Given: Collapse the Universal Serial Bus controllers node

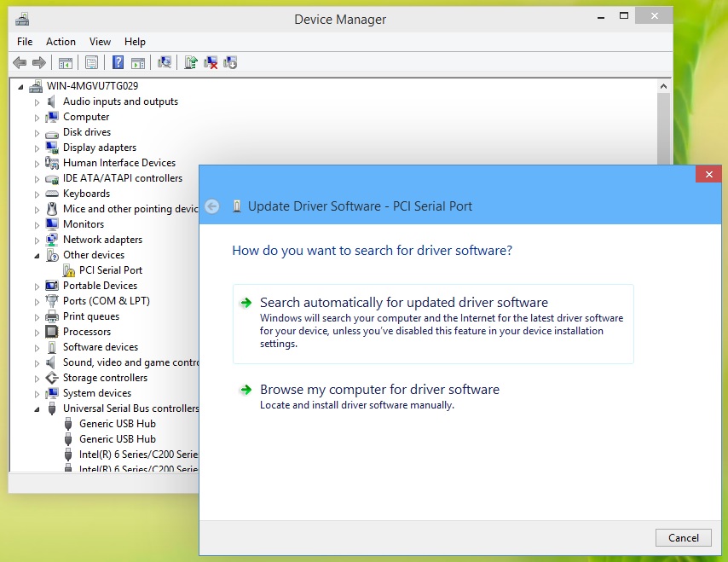Looking at the screenshot, I should (x=37, y=409).
